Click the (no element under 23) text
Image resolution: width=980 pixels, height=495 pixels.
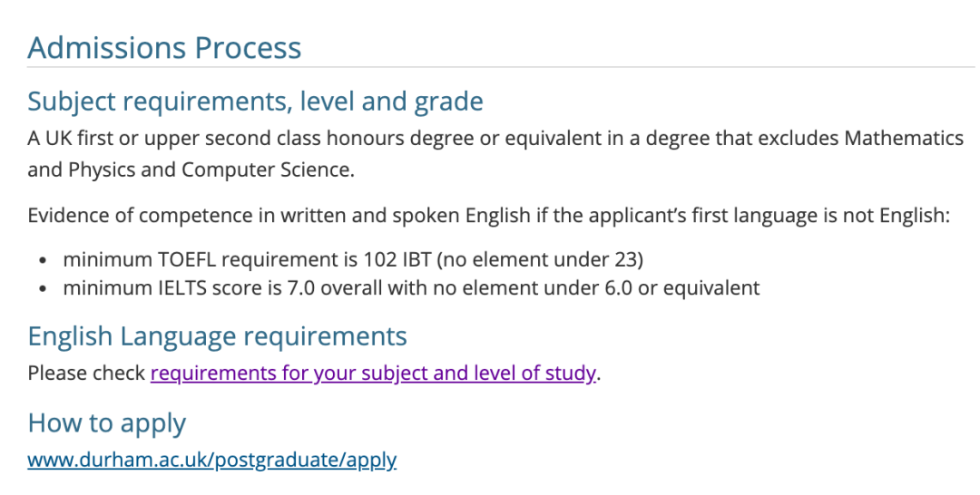(x=539, y=259)
